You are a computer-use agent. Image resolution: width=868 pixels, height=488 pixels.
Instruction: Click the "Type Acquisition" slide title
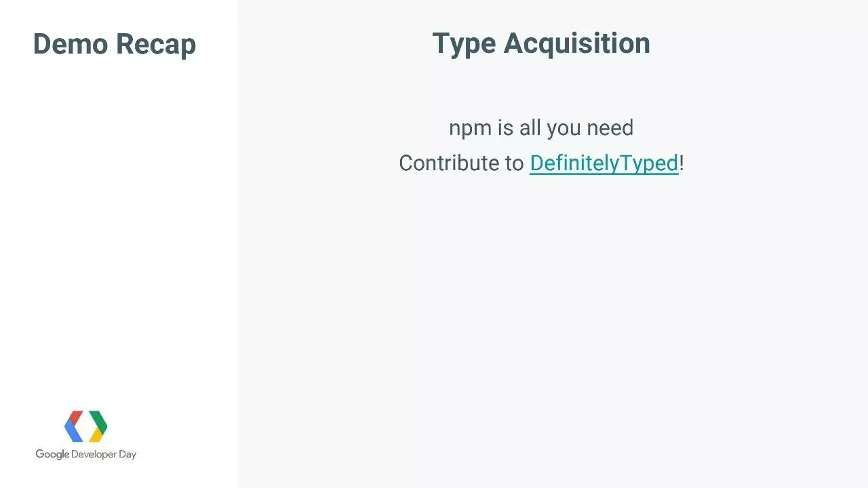point(541,43)
